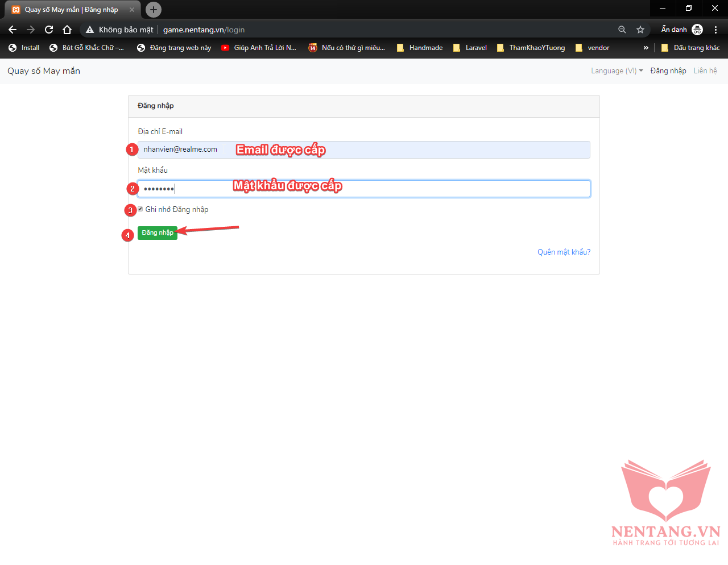Uncheck the Ghi nhớ Đăng nhập checkbox
The height and width of the screenshot is (565, 728).
tap(140, 209)
